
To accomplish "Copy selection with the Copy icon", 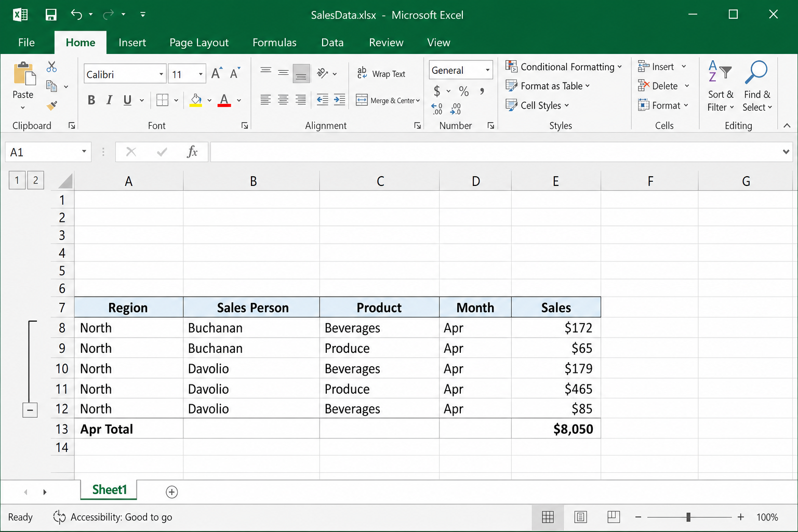I will click(51, 86).
